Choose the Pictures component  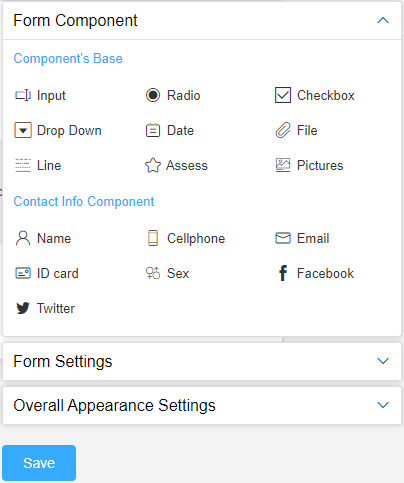click(309, 165)
